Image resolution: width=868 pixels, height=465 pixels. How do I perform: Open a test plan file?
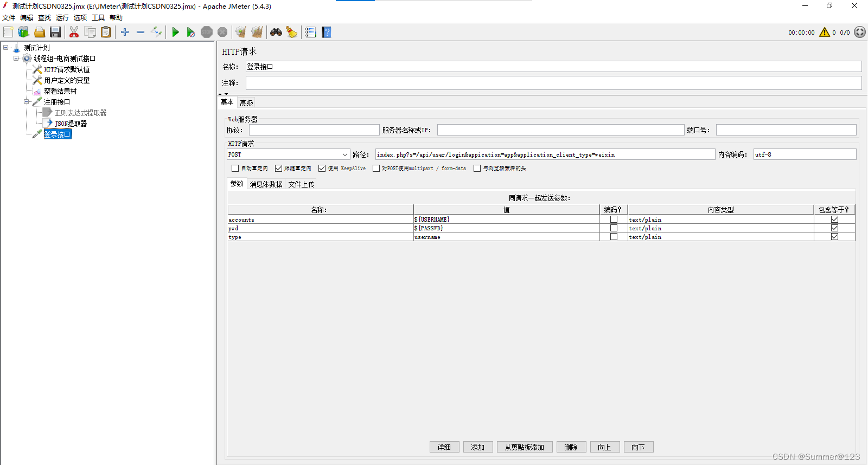coord(40,32)
